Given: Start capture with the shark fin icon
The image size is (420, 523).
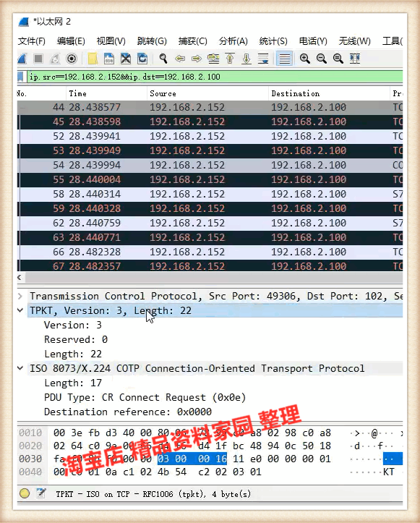Looking at the screenshot, I should tap(22, 59).
